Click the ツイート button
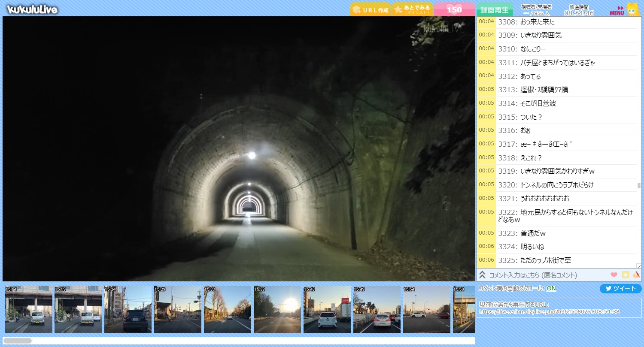This screenshot has height=347, width=644. 620,289
